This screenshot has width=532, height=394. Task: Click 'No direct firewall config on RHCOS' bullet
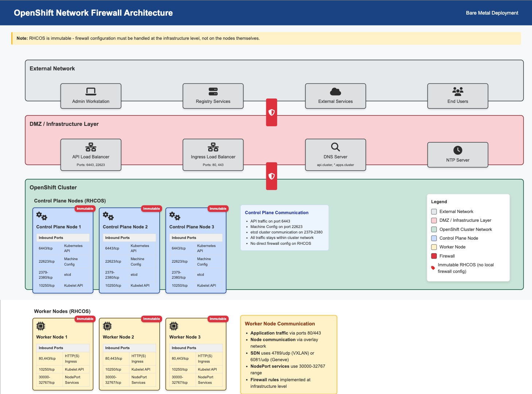click(281, 243)
